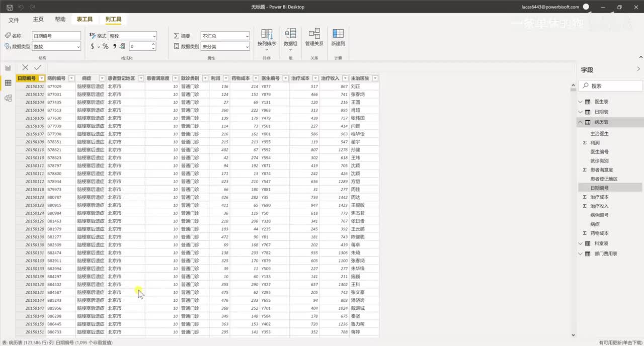
Task: Click the user account avatar icon
Action: [587, 7]
